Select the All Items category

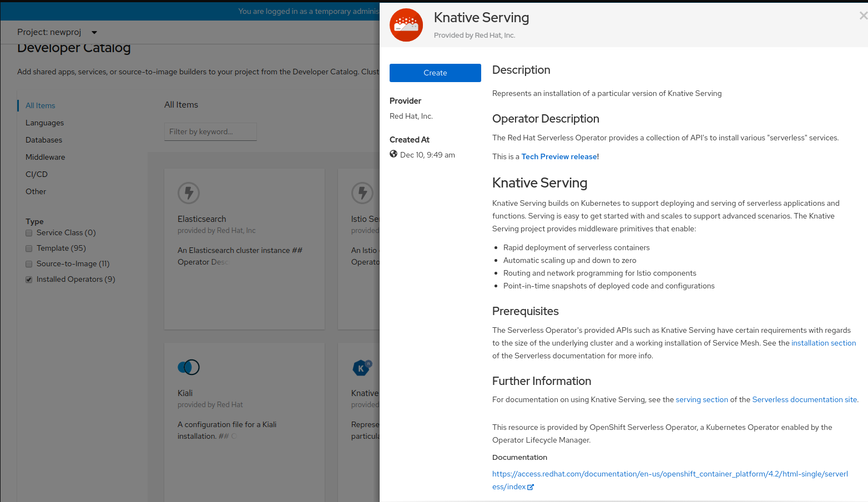click(41, 105)
